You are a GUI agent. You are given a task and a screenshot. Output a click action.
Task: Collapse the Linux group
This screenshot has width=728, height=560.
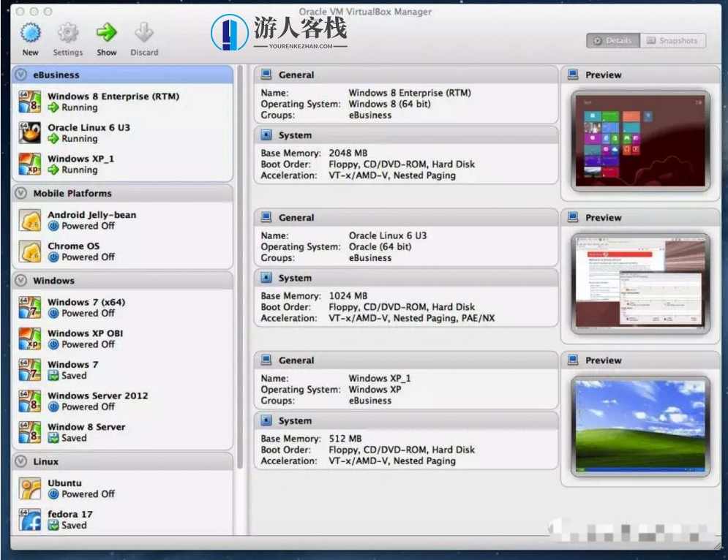pyautogui.click(x=20, y=462)
